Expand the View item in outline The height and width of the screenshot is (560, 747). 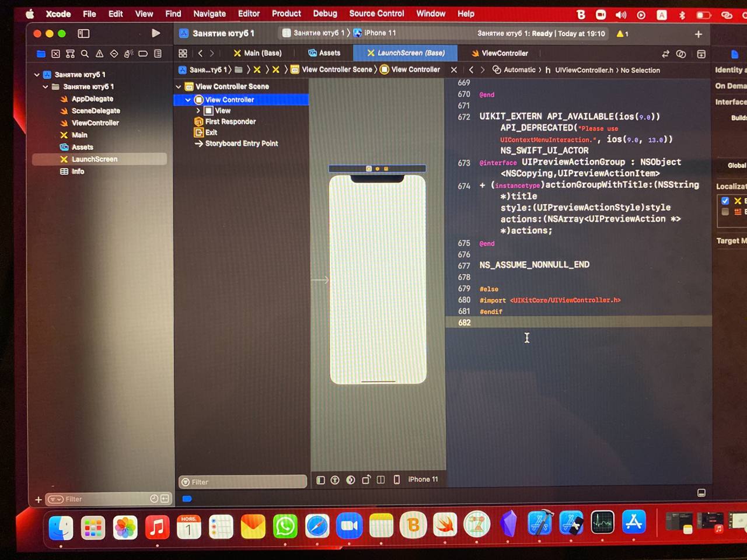pos(198,110)
